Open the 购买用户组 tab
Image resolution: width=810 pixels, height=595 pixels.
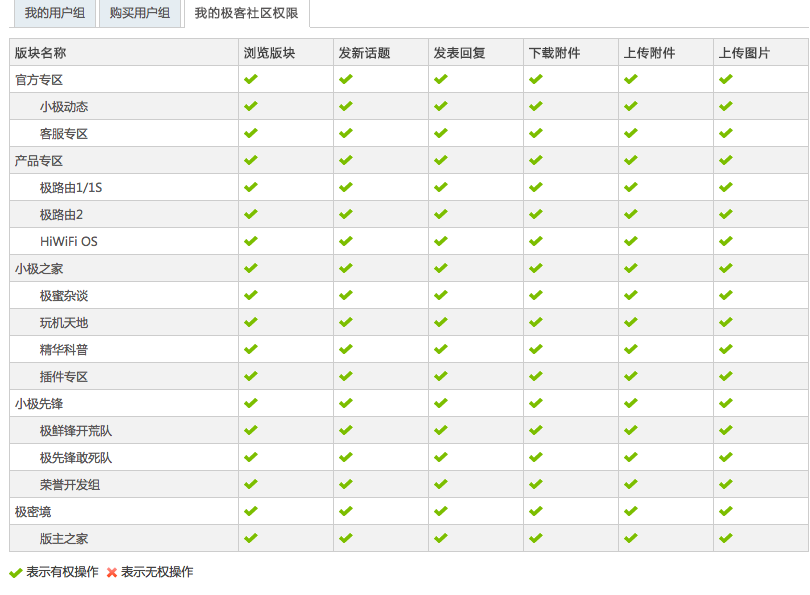tap(139, 13)
